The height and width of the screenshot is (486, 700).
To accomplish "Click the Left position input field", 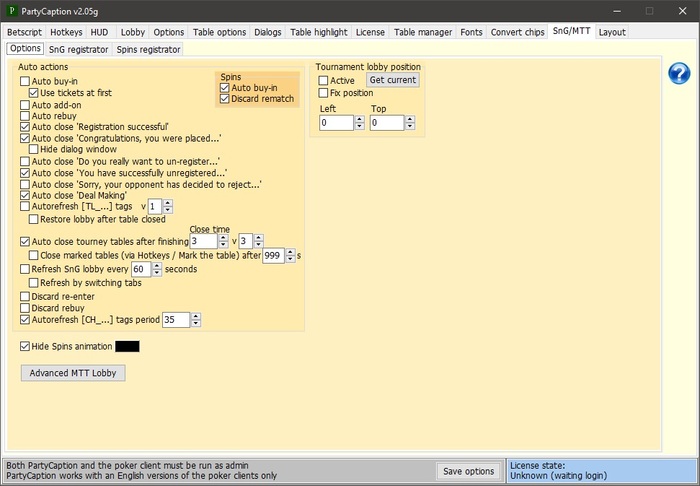I will 337,123.
